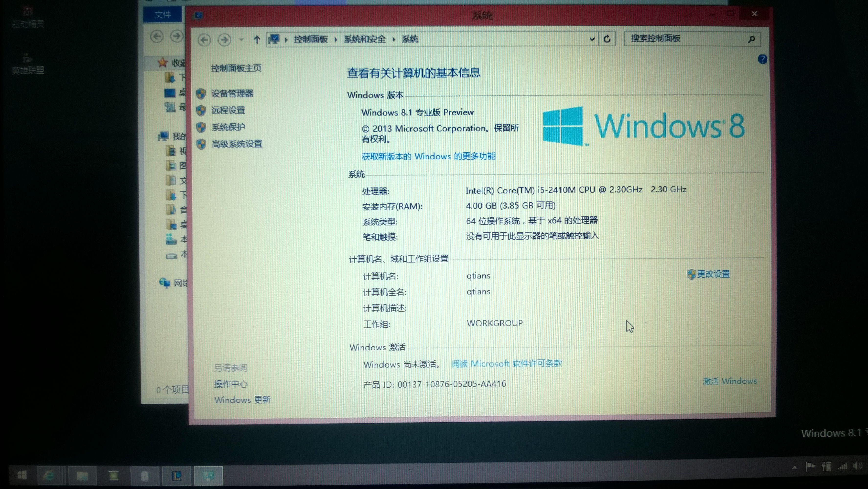Click forward arrow in the Explorer window

(x=177, y=36)
